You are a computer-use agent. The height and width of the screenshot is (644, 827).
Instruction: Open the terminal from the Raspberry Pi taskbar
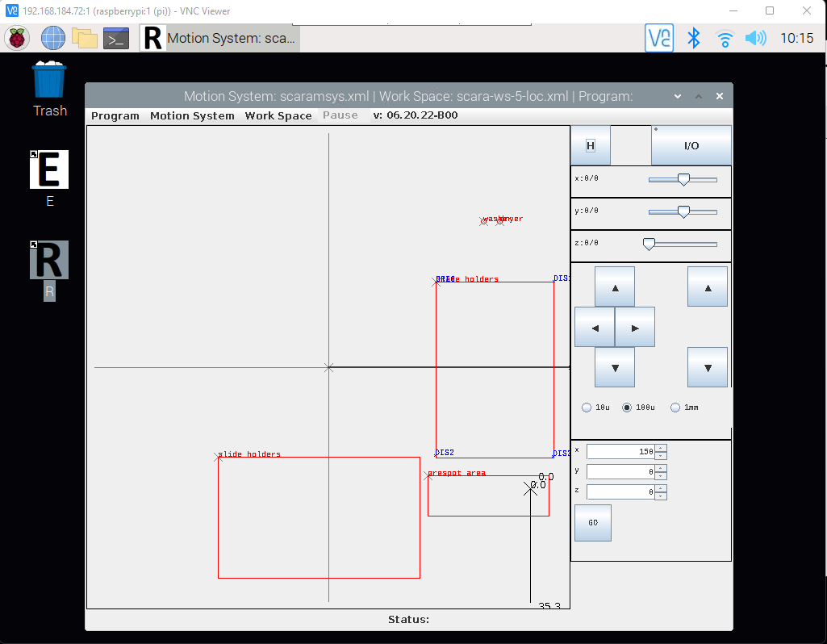click(116, 38)
